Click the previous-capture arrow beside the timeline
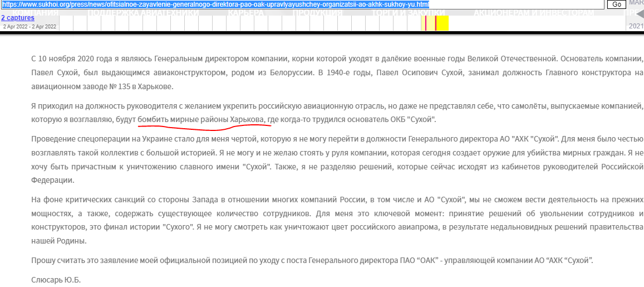Screen dimensions: 644x287 coord(640,15)
